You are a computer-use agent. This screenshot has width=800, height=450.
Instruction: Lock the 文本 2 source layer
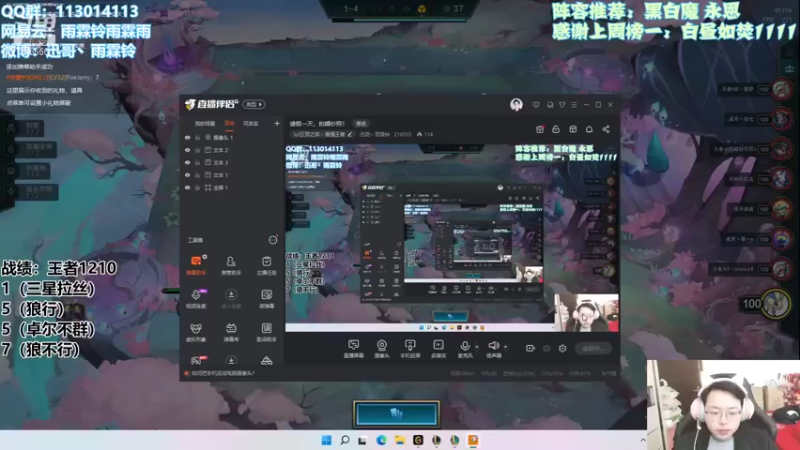[197, 150]
